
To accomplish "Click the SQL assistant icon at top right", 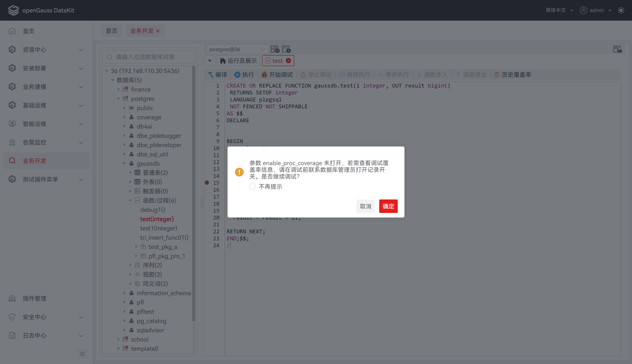I will tap(617, 49).
